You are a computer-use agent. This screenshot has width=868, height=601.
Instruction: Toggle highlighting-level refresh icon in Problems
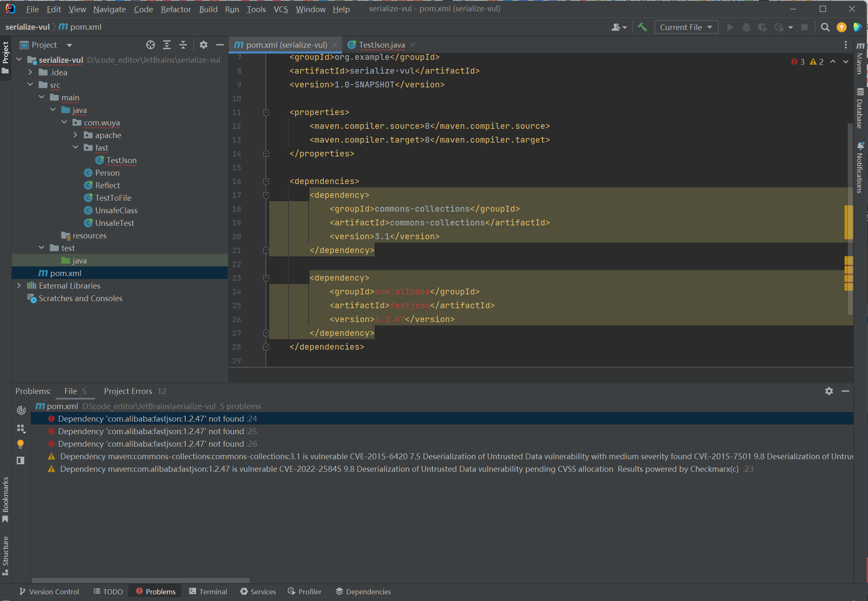(21, 410)
